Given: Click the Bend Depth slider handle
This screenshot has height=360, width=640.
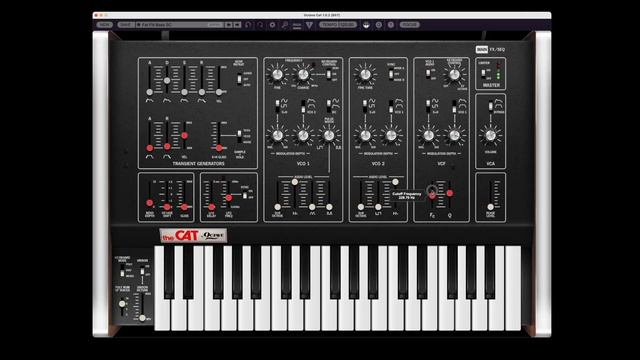Looking at the screenshot, I should 150,202.
